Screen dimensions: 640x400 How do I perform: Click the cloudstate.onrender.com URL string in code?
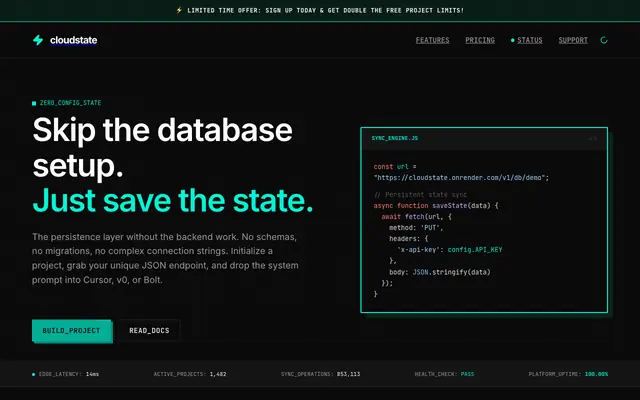tap(461, 178)
